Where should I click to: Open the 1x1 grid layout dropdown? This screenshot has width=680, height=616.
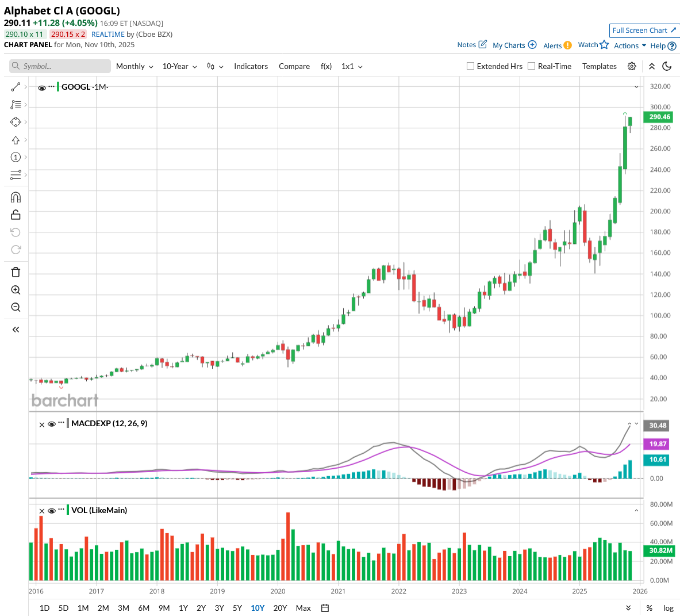click(x=352, y=66)
